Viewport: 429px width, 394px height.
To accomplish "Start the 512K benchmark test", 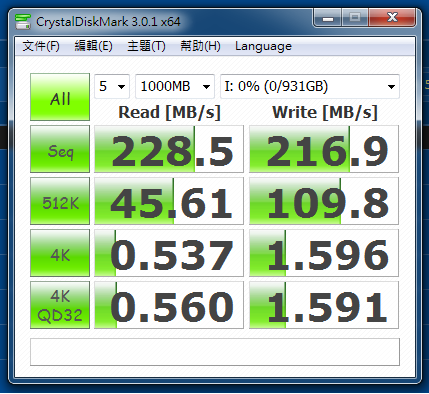I will pos(60,201).
